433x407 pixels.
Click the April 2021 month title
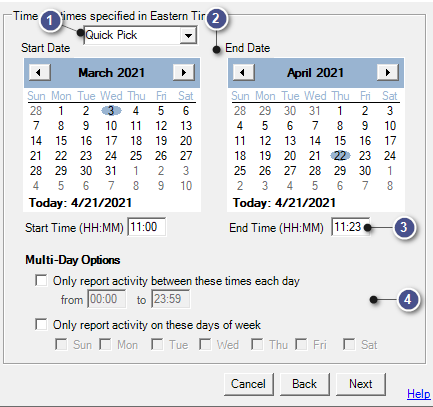[315, 73]
